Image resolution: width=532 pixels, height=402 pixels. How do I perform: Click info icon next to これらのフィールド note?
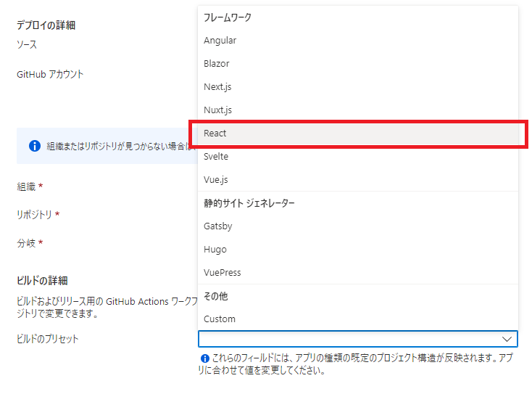[205, 358]
